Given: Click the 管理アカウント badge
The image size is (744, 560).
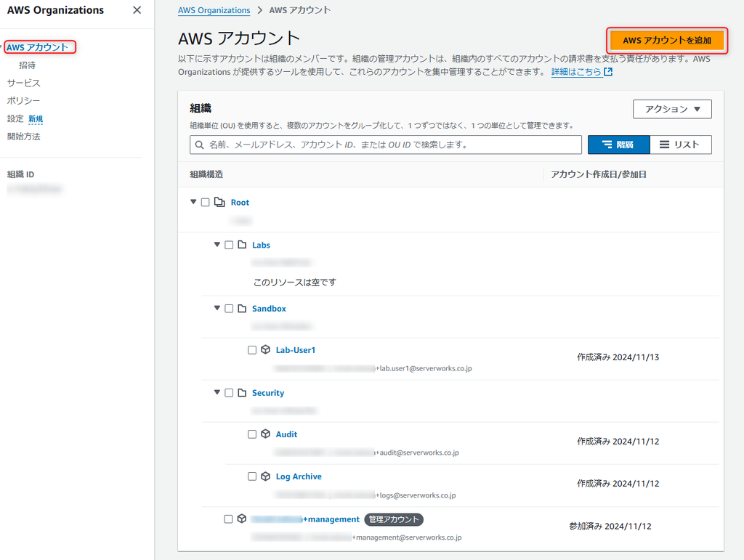Looking at the screenshot, I should click(x=394, y=520).
